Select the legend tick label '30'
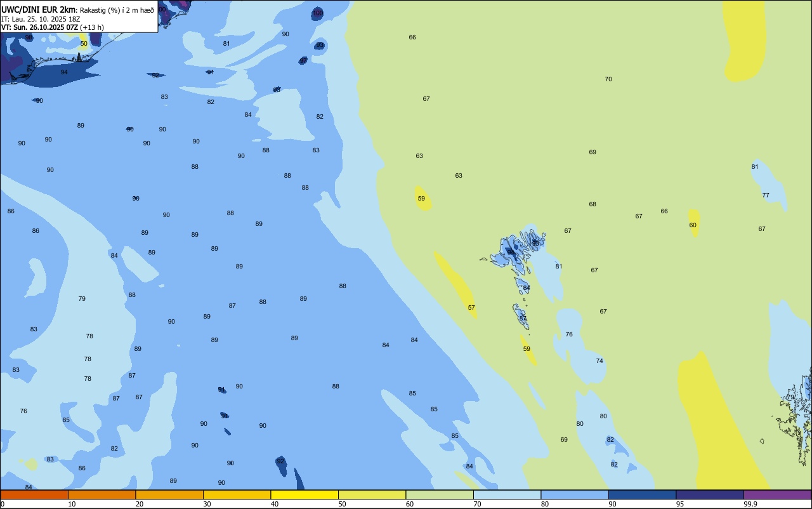The image size is (812, 509). click(x=207, y=504)
